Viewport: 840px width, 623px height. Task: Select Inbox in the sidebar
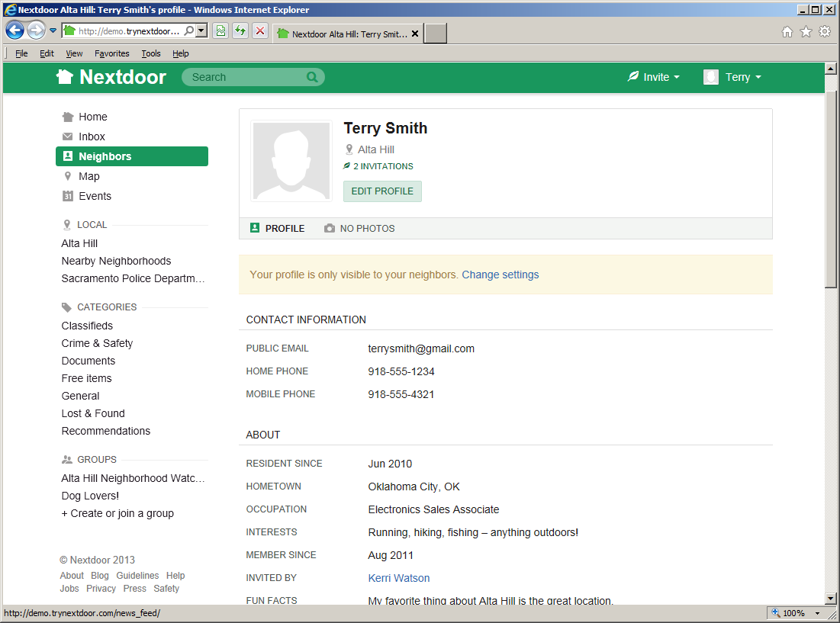click(x=92, y=136)
